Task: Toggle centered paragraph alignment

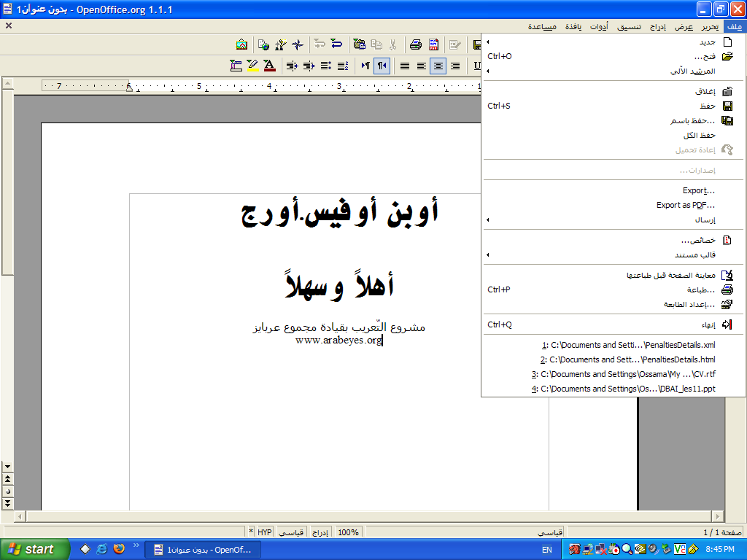Action: pyautogui.click(x=438, y=66)
